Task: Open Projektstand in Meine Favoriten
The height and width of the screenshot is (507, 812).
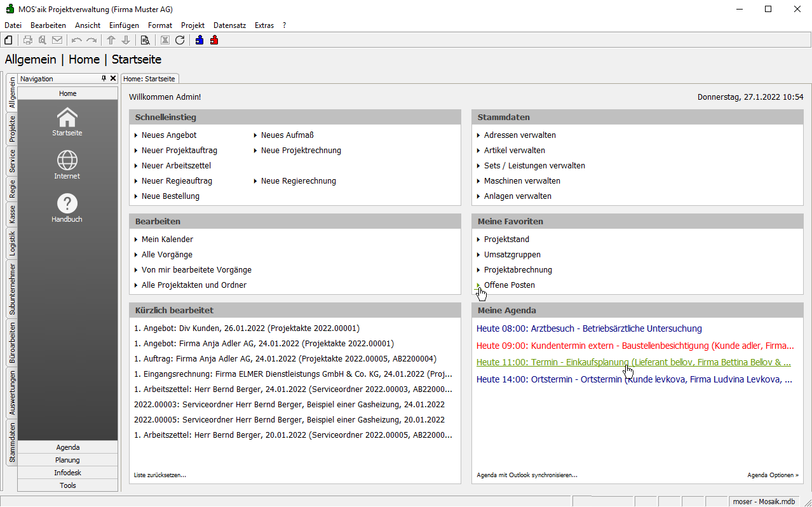Action: click(x=506, y=240)
